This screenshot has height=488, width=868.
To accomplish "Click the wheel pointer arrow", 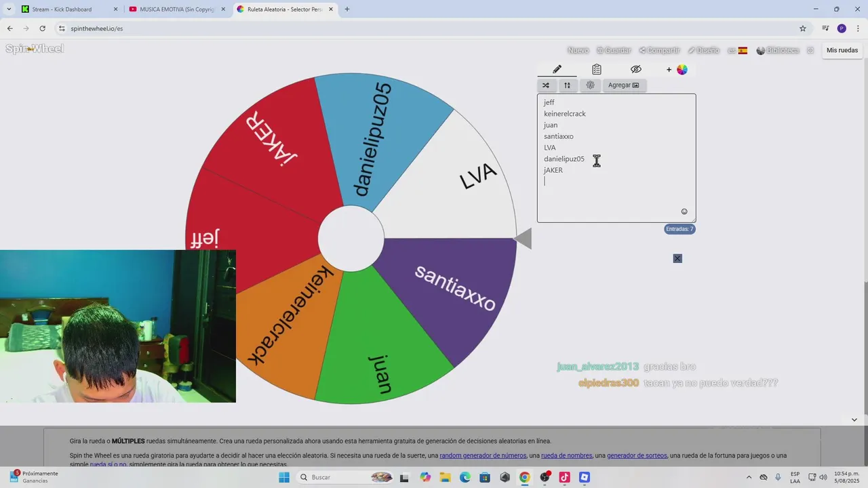I will click(x=523, y=239).
